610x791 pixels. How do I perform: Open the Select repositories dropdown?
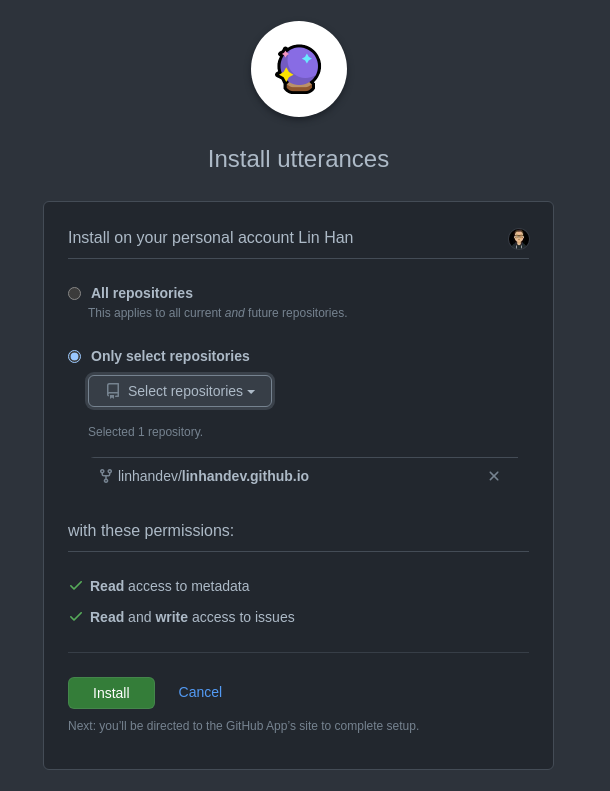pyautogui.click(x=180, y=391)
